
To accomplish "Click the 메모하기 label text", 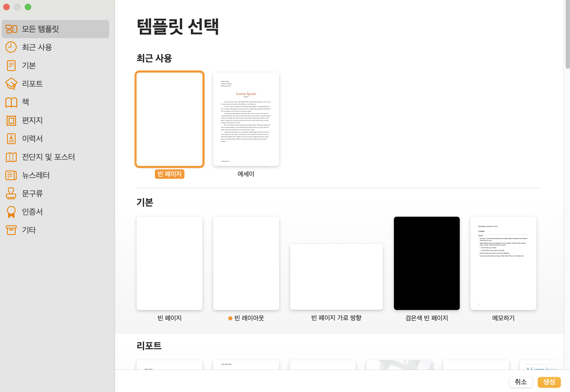I will [503, 318].
